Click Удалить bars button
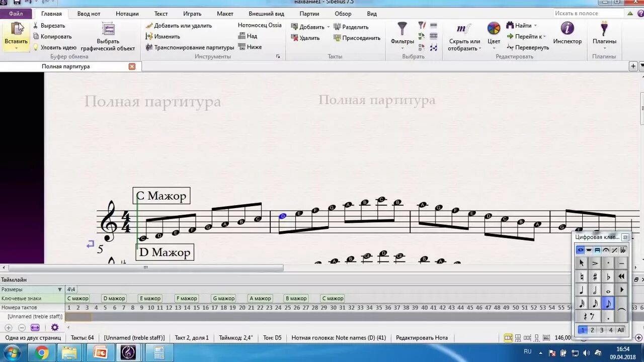The image size is (644, 362). click(305, 38)
